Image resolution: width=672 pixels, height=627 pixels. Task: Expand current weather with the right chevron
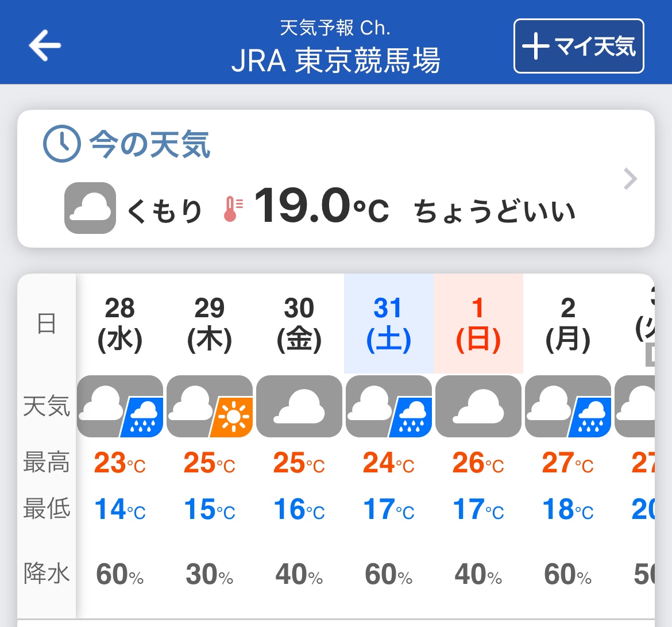pos(630,179)
